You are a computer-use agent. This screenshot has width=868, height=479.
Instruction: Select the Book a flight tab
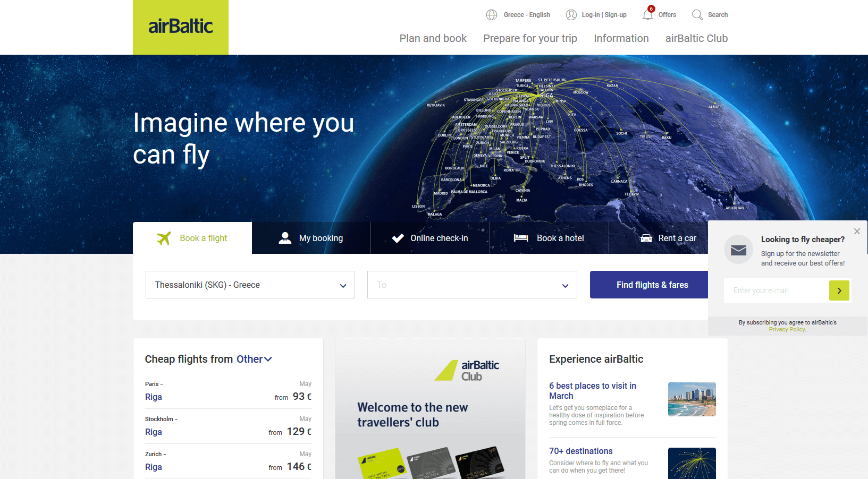pos(192,238)
